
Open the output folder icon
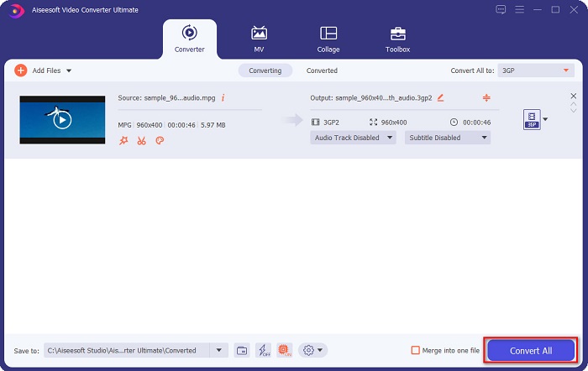point(242,350)
